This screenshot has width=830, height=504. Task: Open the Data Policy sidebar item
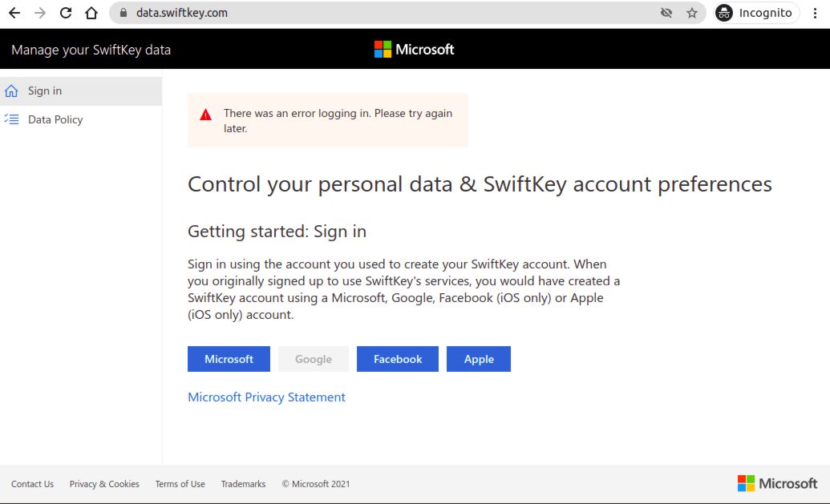[x=81, y=119]
